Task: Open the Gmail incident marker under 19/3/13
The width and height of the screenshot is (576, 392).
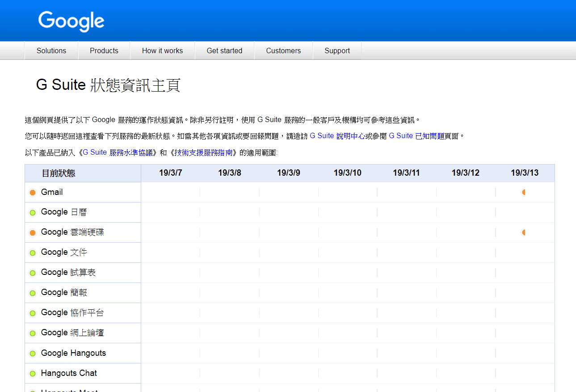Action: [523, 192]
